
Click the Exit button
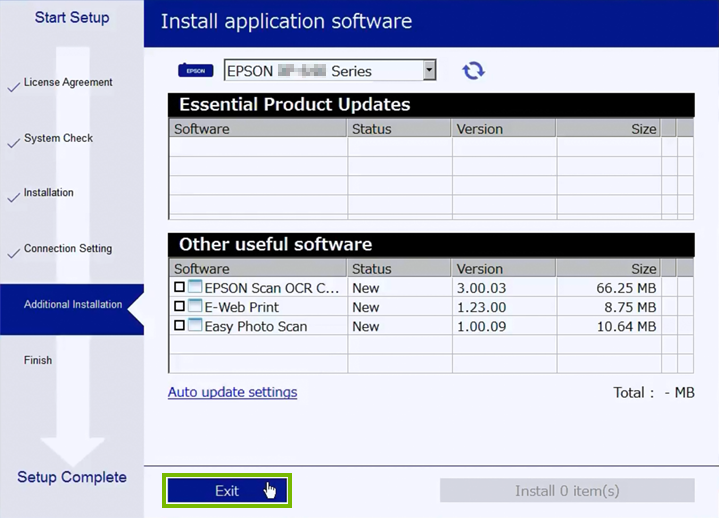tap(227, 490)
